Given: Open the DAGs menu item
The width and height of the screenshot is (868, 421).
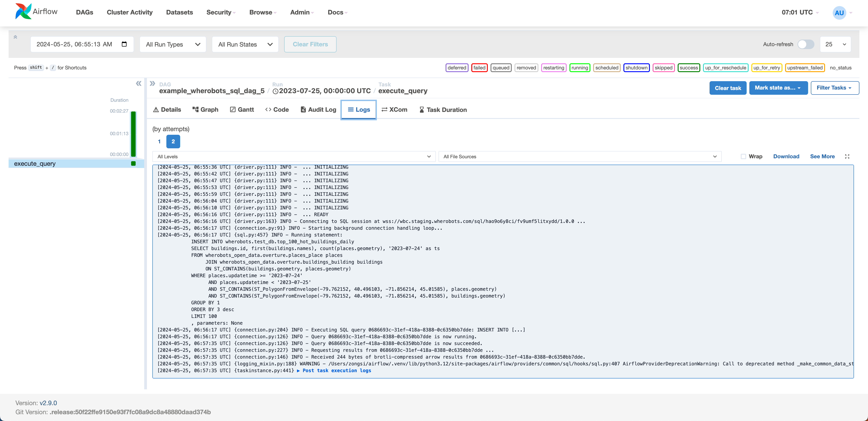Looking at the screenshot, I should [x=85, y=12].
